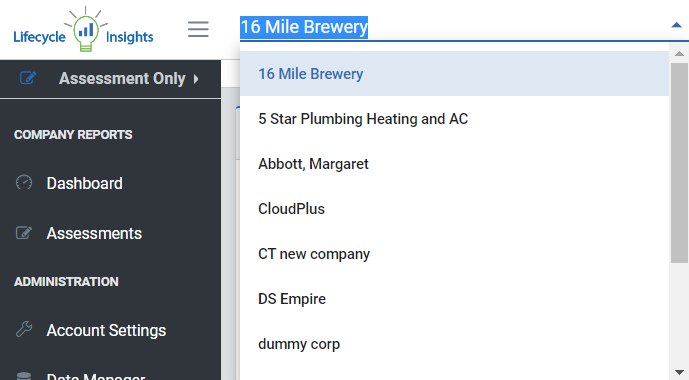Click the Lifecycle Insights lightbulb logo
This screenshot has height=380, width=689.
[x=83, y=29]
